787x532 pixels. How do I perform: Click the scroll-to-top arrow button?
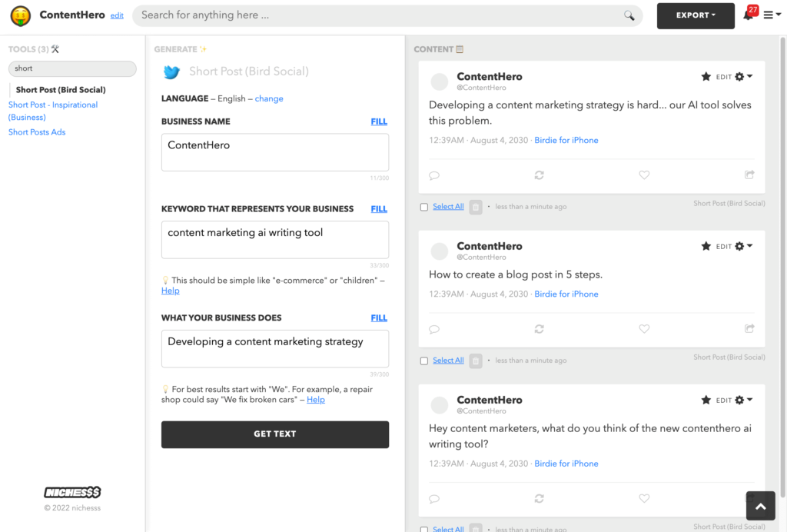pos(760,506)
